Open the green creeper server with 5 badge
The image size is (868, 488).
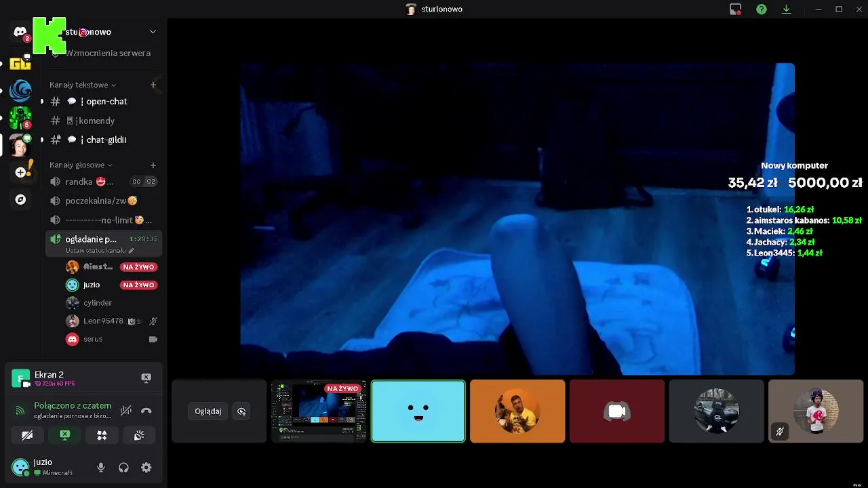pos(20,118)
